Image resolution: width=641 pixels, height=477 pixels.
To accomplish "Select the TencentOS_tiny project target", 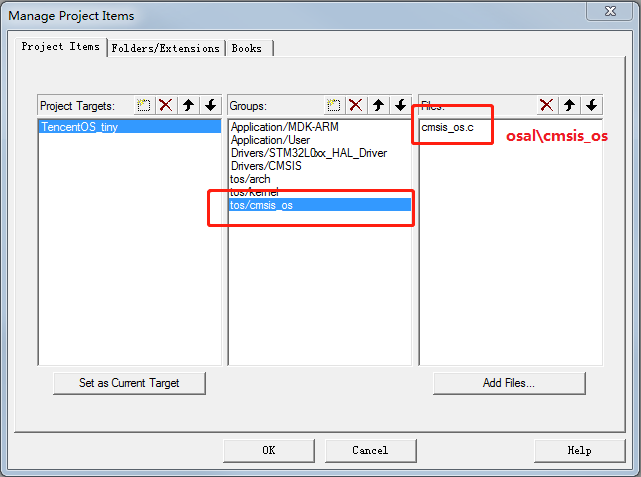I will (x=79, y=127).
